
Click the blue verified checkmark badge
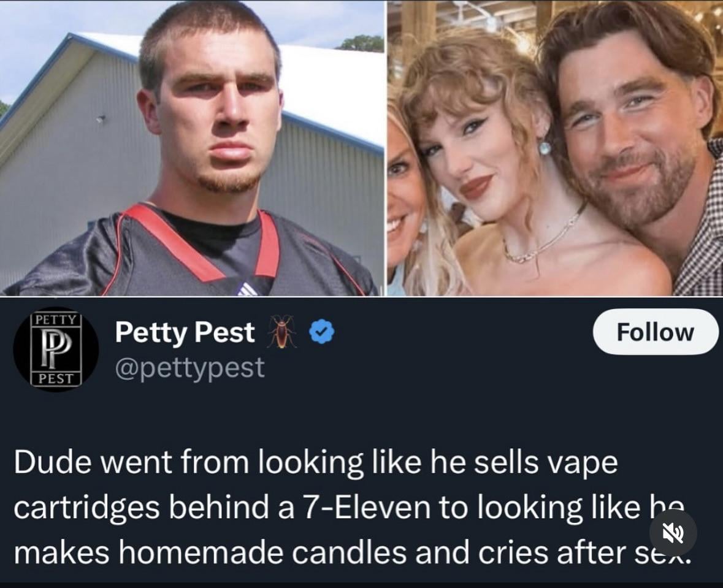[x=321, y=332]
